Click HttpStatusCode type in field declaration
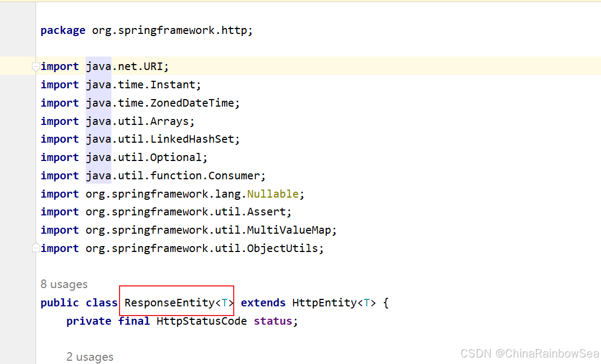 coord(201,321)
